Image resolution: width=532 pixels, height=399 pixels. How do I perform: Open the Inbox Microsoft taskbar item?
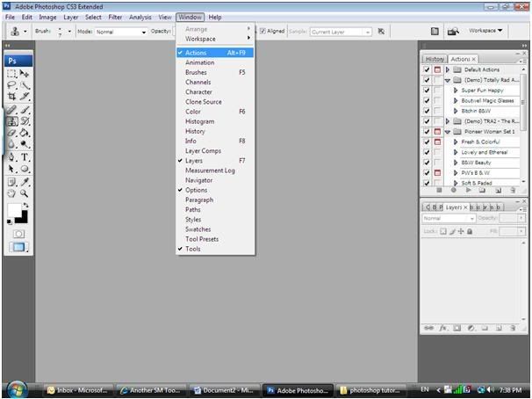coord(79,389)
